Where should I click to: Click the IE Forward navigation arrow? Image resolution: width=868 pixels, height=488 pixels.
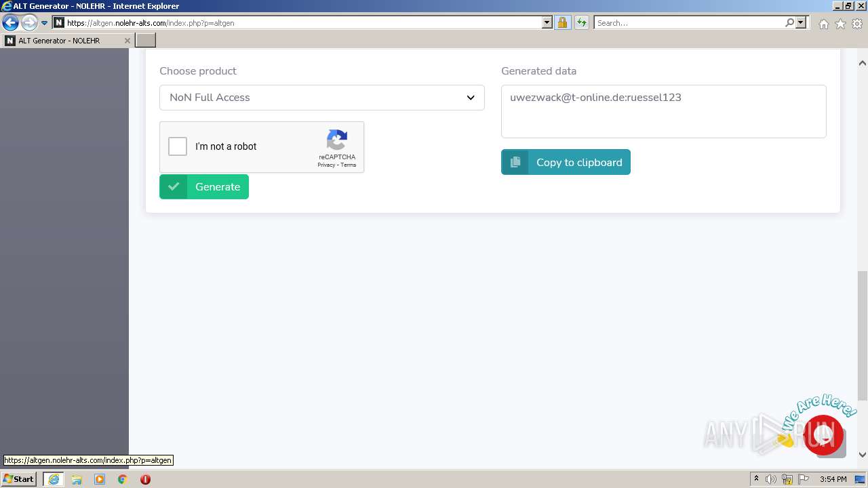coord(29,23)
